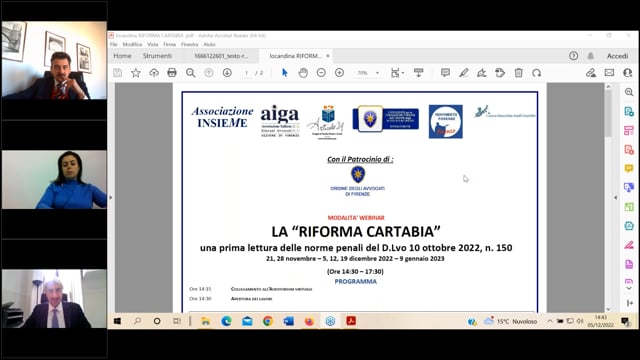Expand the left navigation pane arrow

click(111, 198)
